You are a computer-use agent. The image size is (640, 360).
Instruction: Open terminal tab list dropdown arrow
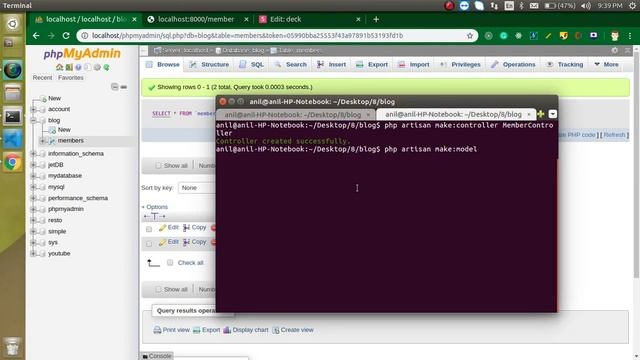553,114
